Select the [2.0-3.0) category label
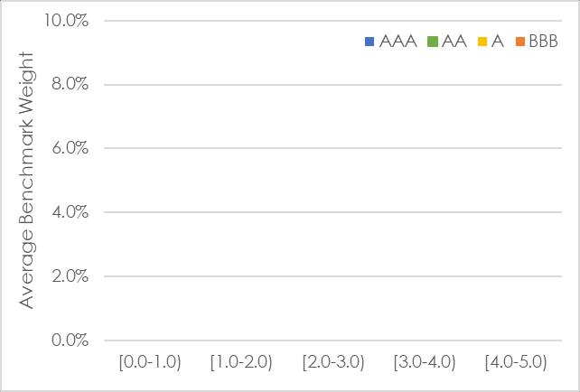 pos(332,362)
